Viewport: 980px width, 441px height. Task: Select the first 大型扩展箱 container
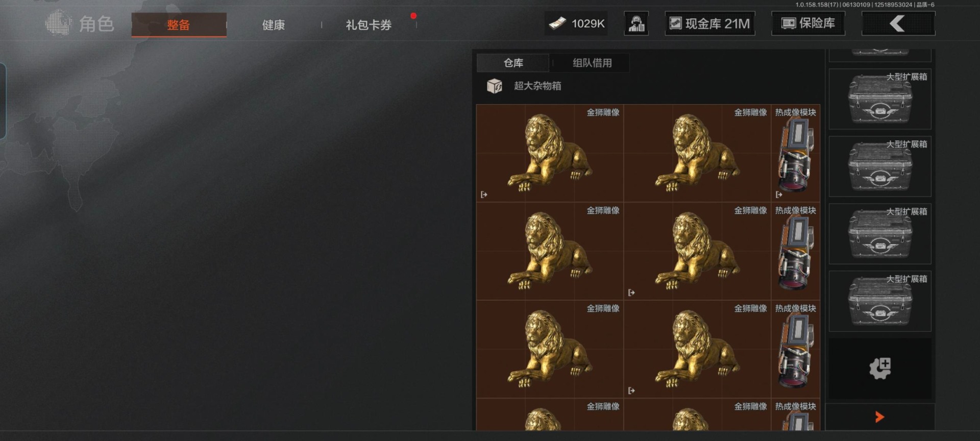(x=880, y=99)
